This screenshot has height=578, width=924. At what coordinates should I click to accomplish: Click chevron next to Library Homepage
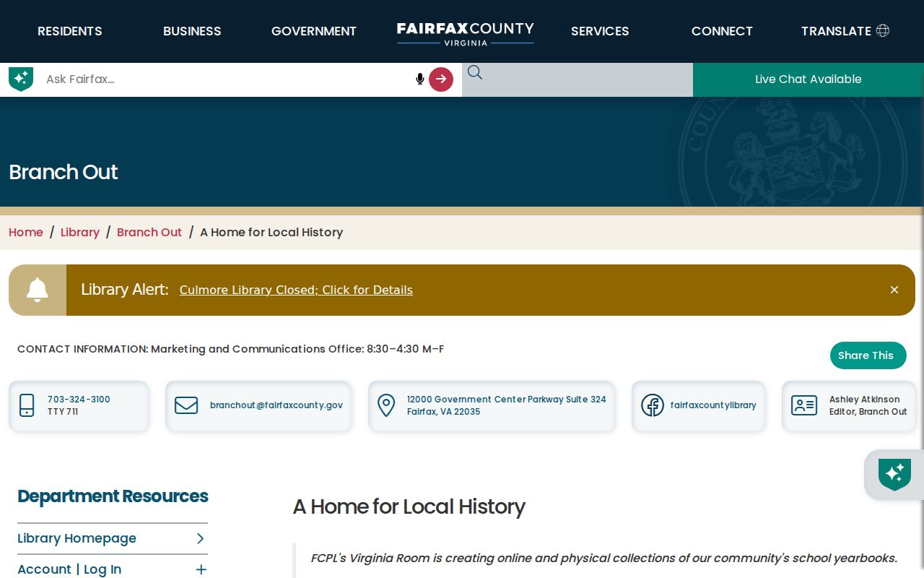click(201, 538)
